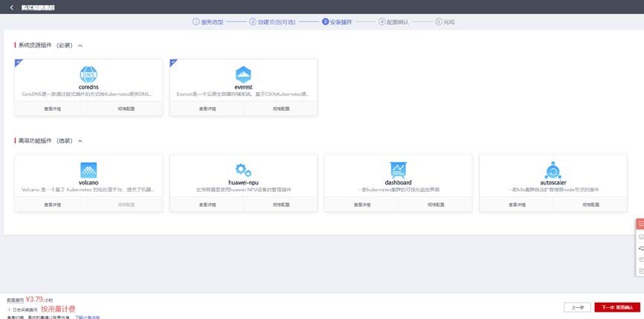Screen dimensions: 644x319
Task: Select step 3 安装插件
Action: [x=337, y=22]
